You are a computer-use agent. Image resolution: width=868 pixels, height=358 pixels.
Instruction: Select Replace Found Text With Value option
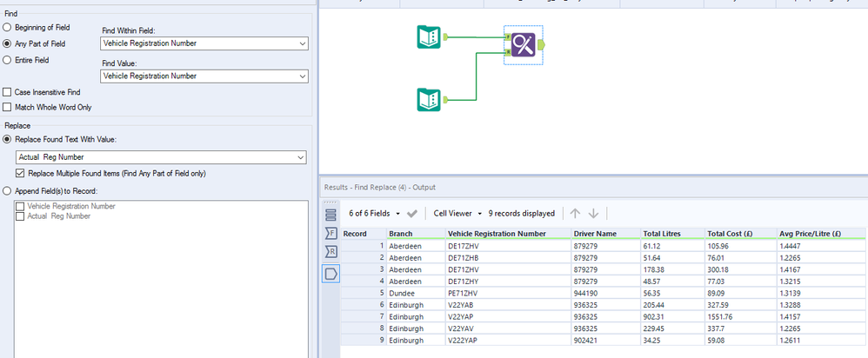pyautogui.click(x=7, y=139)
